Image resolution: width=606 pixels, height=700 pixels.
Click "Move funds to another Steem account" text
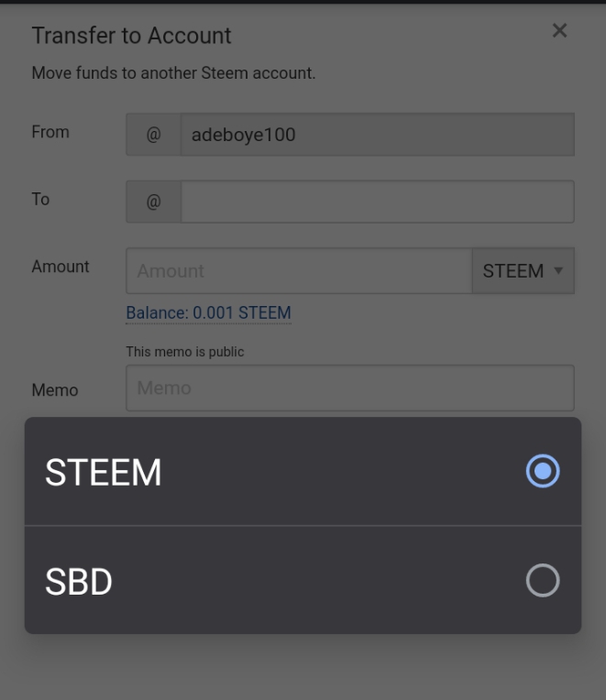tap(173, 72)
